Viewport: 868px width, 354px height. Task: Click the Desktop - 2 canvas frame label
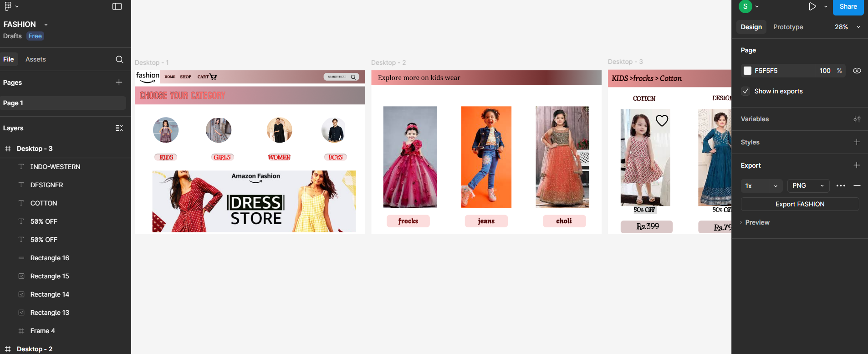388,62
